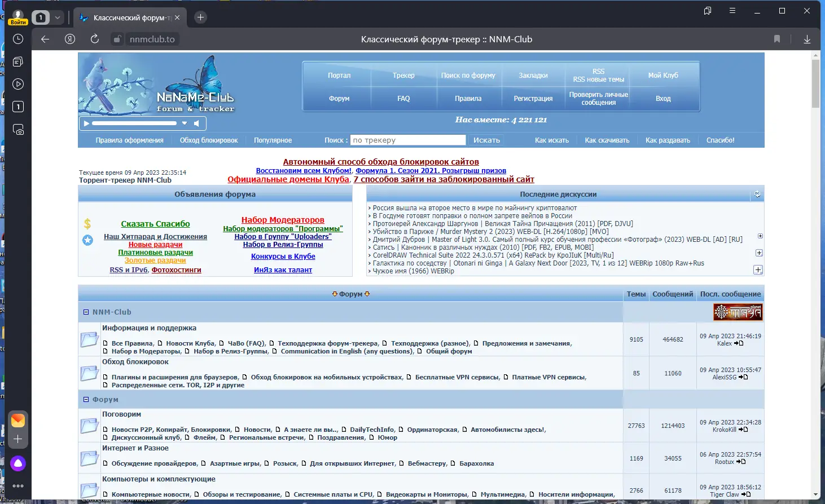Refresh the Последние дискуссии panel
825x504 pixels.
[x=757, y=193]
